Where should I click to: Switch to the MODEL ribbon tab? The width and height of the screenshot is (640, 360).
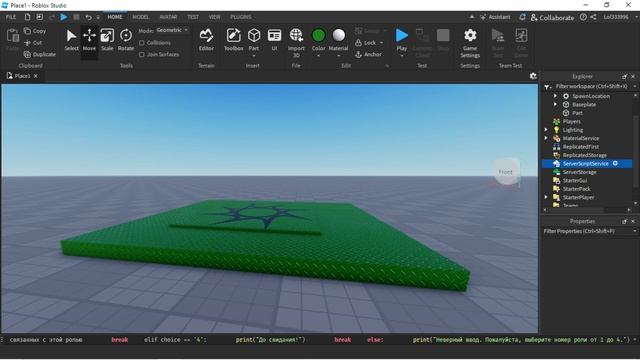click(x=141, y=17)
